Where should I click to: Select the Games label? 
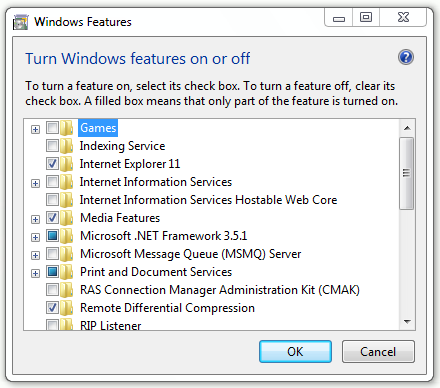pos(98,128)
